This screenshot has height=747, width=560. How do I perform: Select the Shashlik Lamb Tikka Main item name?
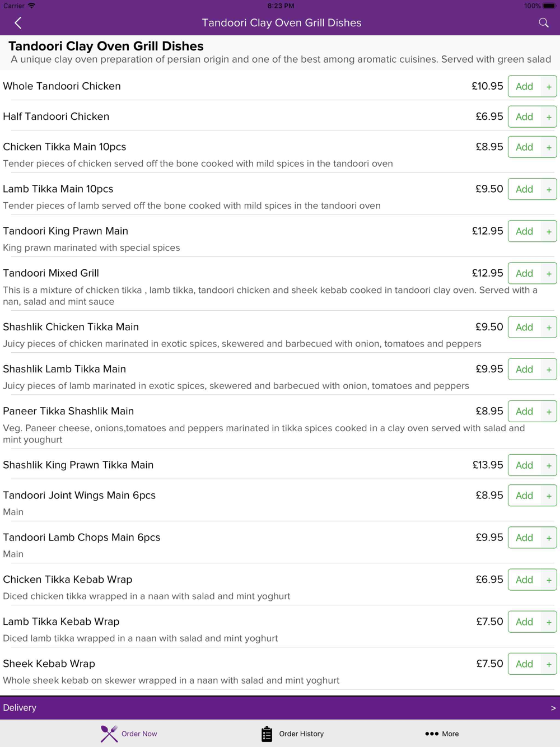coord(64,369)
